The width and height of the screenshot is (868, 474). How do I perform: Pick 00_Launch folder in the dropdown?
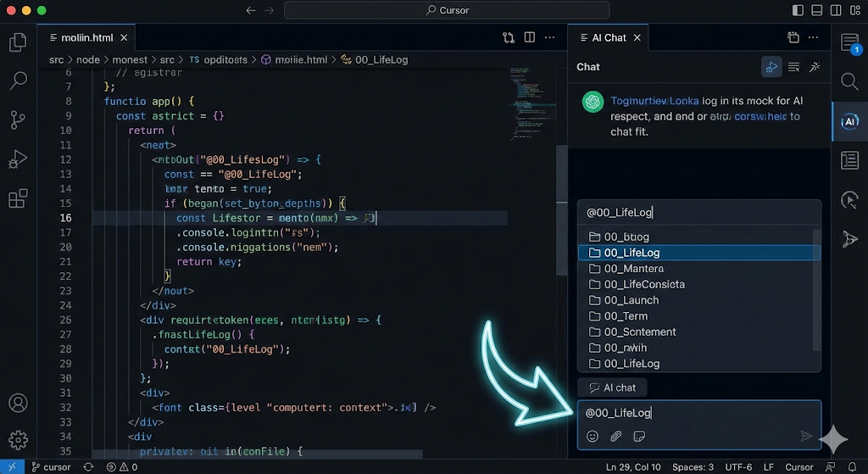click(x=631, y=300)
